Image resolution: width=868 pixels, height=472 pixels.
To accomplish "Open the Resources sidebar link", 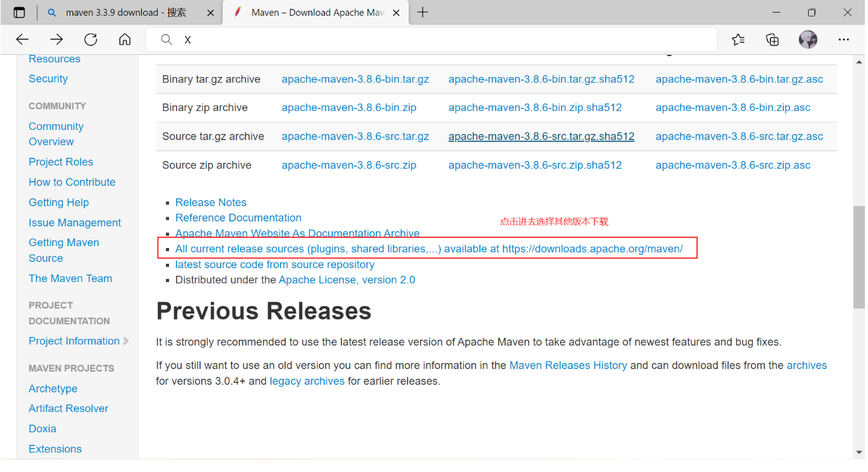I will click(55, 59).
